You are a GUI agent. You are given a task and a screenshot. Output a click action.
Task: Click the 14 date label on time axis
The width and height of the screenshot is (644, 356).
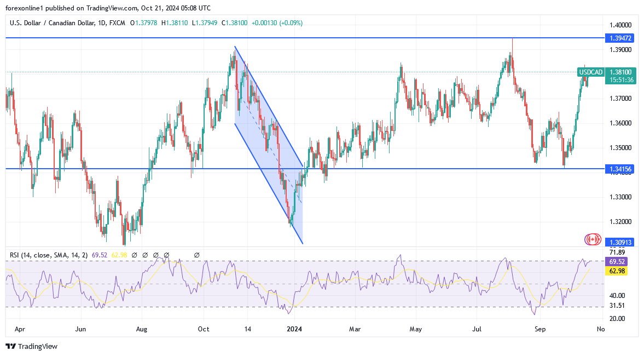click(x=248, y=329)
